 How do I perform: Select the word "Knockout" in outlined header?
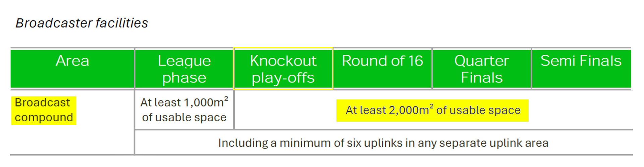pyautogui.click(x=283, y=61)
